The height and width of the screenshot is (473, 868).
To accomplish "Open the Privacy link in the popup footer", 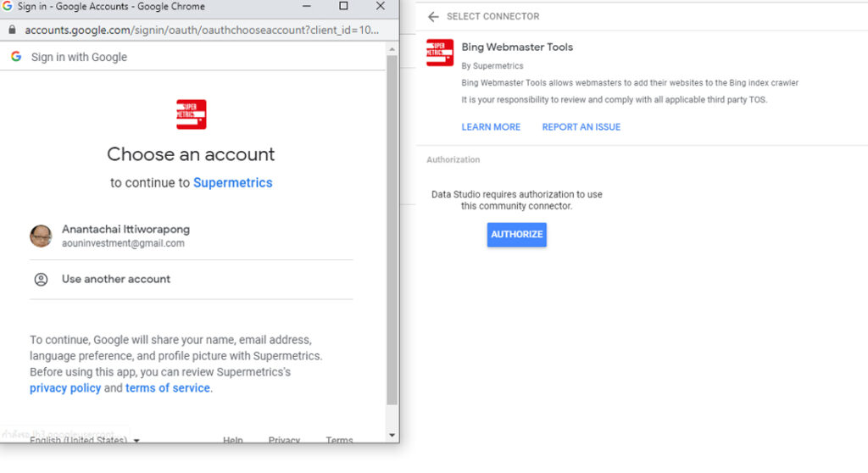I will tap(284, 440).
